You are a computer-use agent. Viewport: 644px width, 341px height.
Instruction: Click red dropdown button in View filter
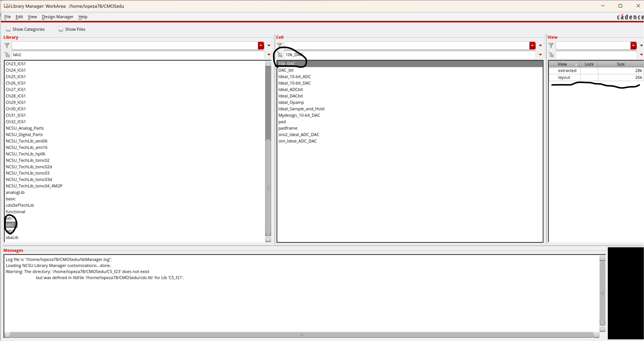[x=633, y=45]
